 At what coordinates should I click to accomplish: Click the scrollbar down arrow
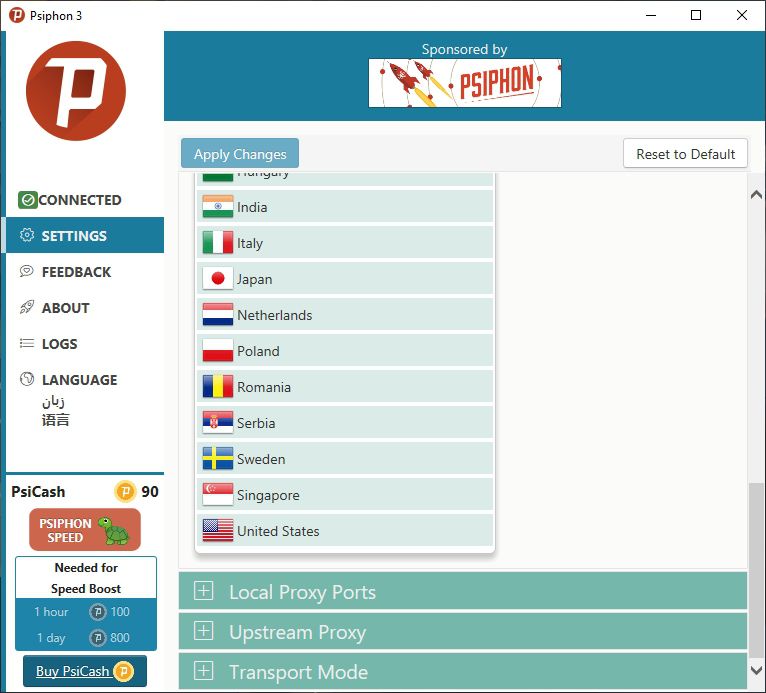point(756,671)
